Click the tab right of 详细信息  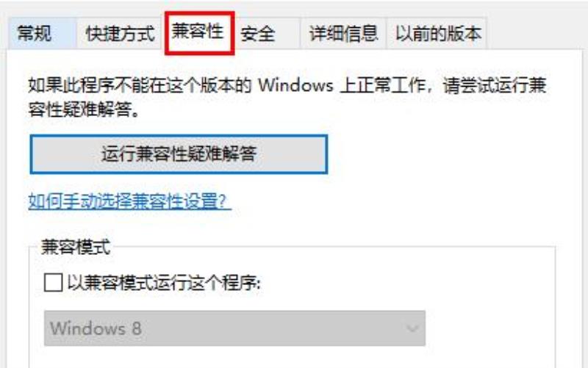[437, 33]
